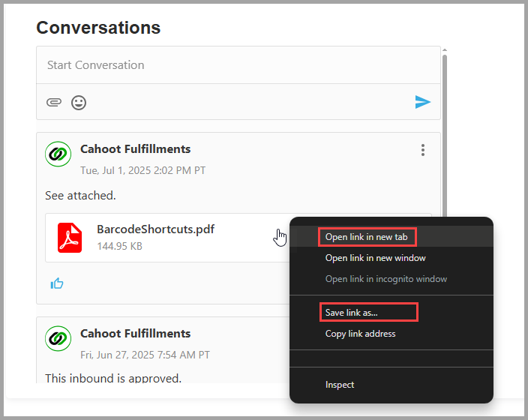Viewport: 528px width, 420px height.
Task: Choose Open link in new window
Action: click(x=376, y=258)
